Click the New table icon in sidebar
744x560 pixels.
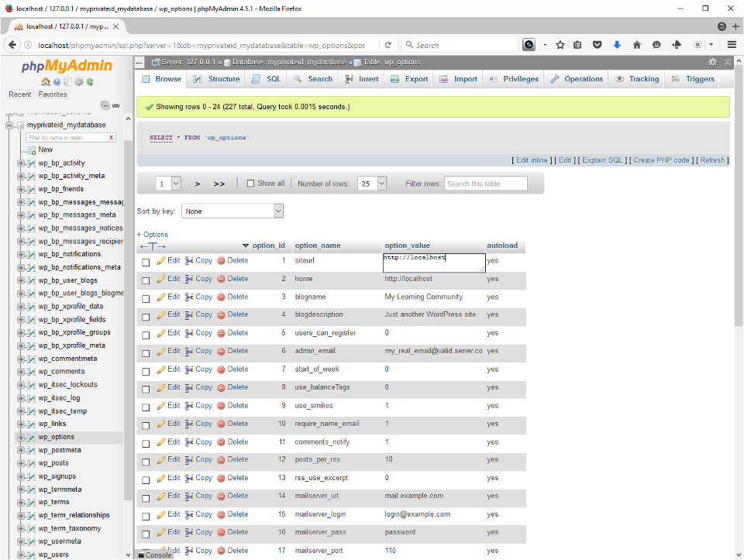click(x=31, y=150)
